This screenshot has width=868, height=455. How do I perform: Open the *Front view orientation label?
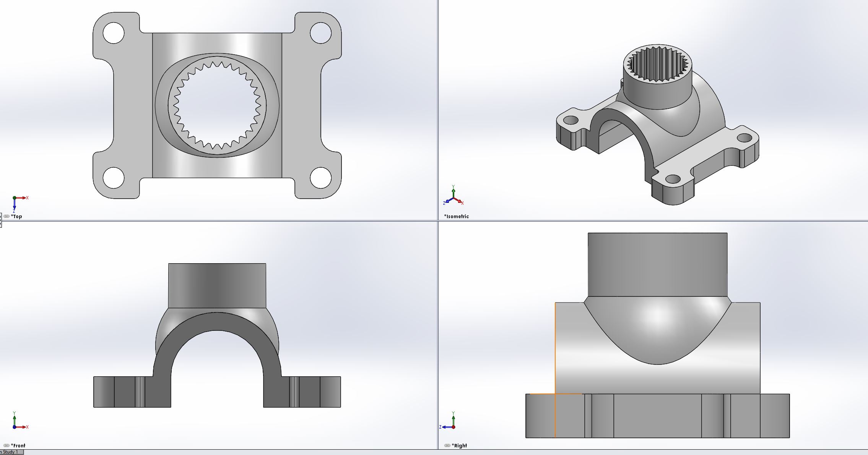pos(18,445)
